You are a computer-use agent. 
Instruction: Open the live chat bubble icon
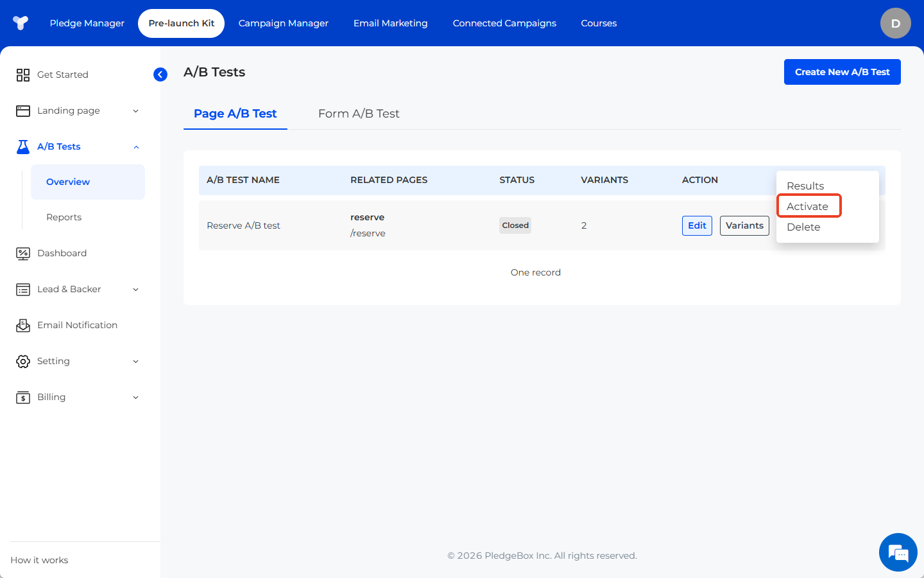pos(898,552)
